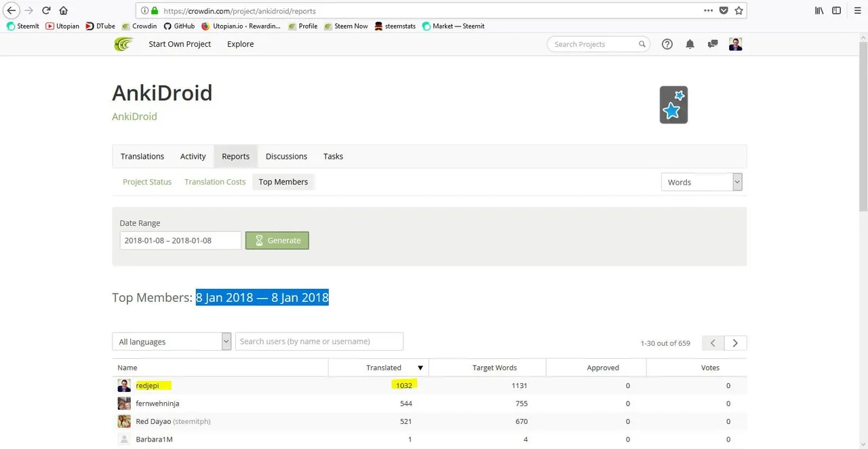868x449 pixels.
Task: Switch to the Discussions tab
Action: click(x=286, y=156)
